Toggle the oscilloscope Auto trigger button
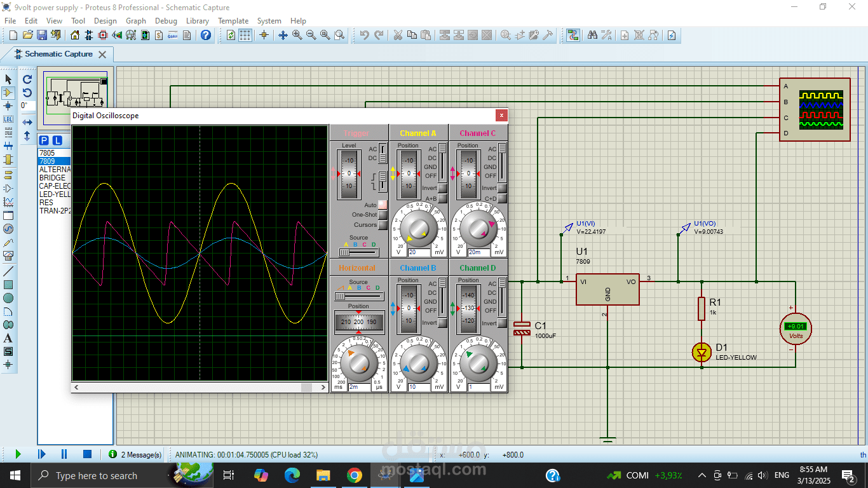 (383, 205)
